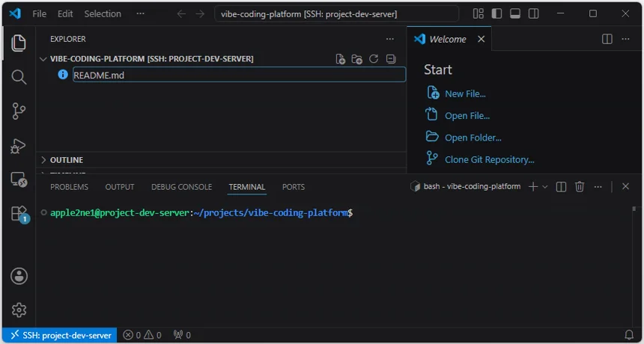This screenshot has height=344, width=644.
Task: Open the File menu
Action: 40,14
